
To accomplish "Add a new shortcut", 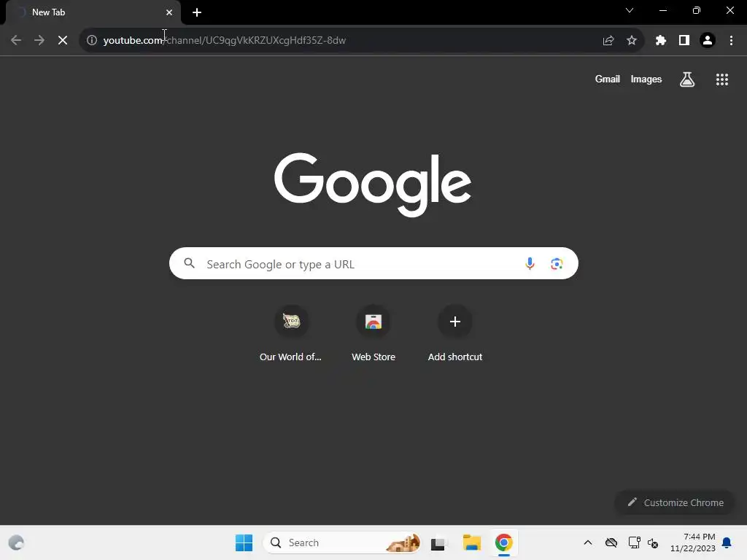I will pyautogui.click(x=455, y=333).
